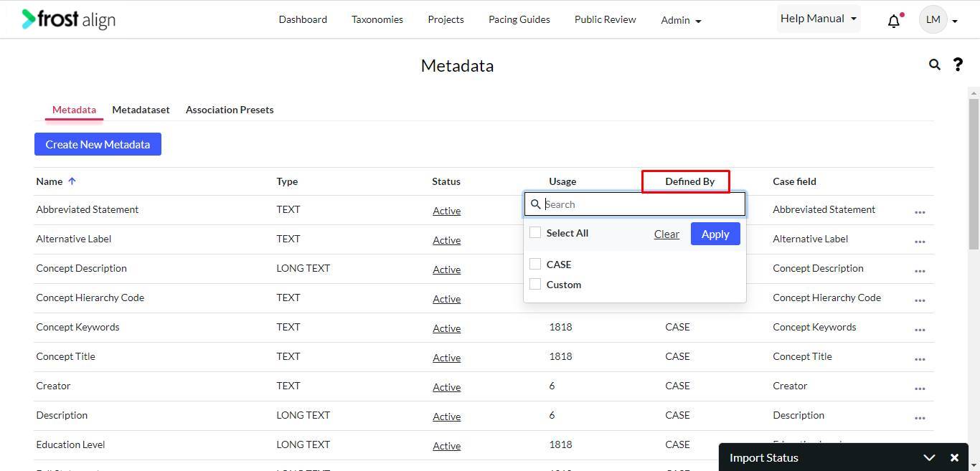Open the Case field column header
The height and width of the screenshot is (471, 980).
click(x=794, y=181)
